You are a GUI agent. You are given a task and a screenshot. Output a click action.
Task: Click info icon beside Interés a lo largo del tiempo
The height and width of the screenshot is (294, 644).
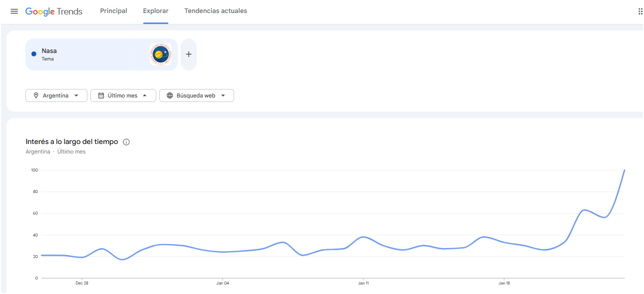(x=126, y=142)
